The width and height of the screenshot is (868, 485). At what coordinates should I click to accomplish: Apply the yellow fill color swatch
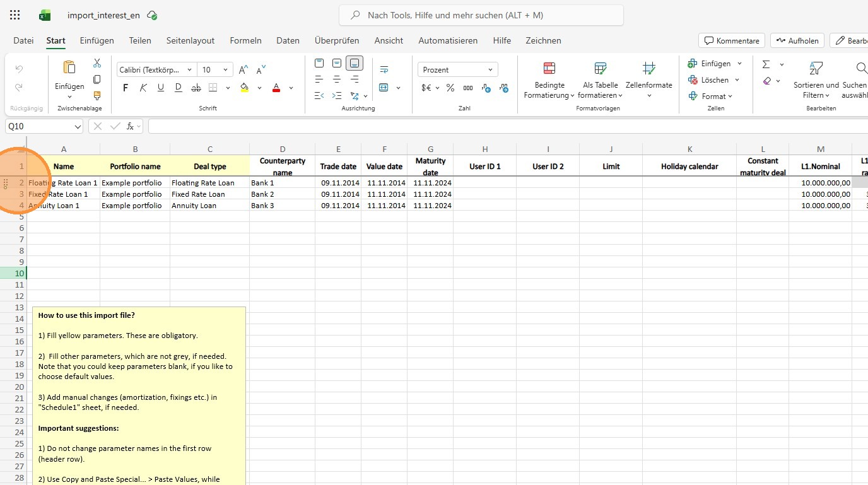pos(245,88)
